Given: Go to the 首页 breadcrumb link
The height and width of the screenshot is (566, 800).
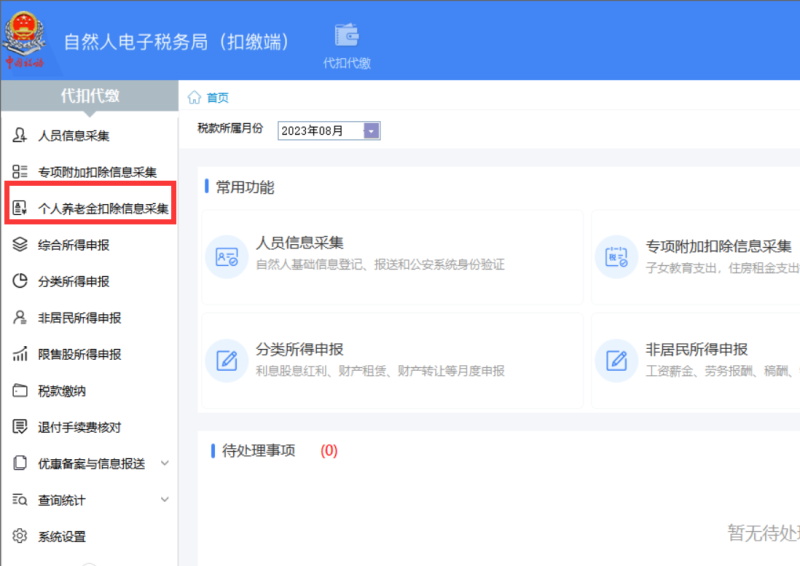Looking at the screenshot, I should (x=217, y=98).
